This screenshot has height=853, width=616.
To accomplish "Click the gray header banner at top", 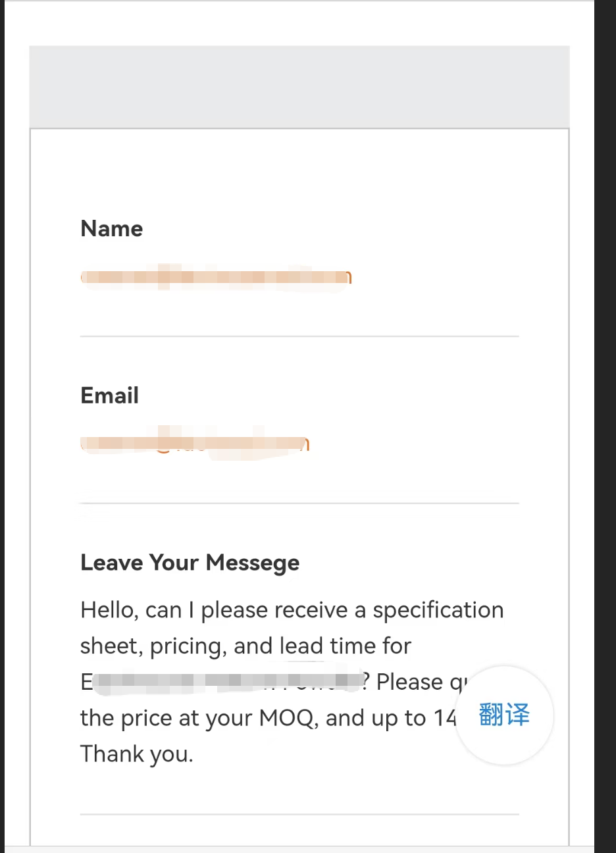I will (x=299, y=87).
